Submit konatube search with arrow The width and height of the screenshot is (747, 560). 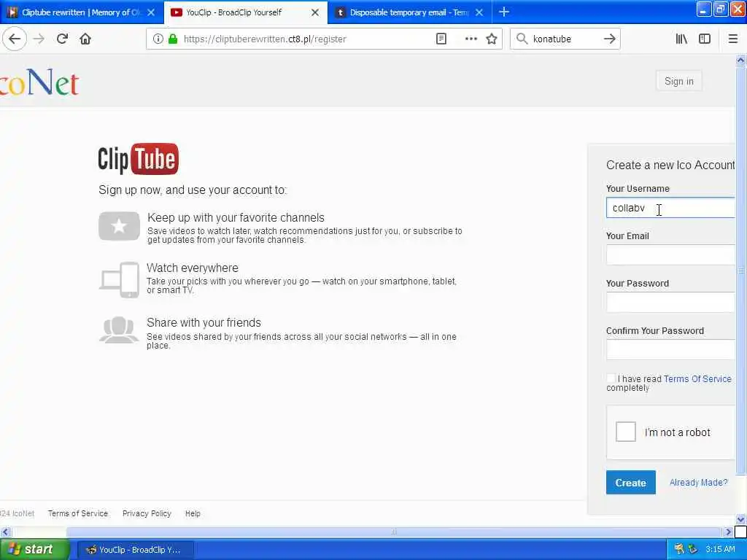609,39
